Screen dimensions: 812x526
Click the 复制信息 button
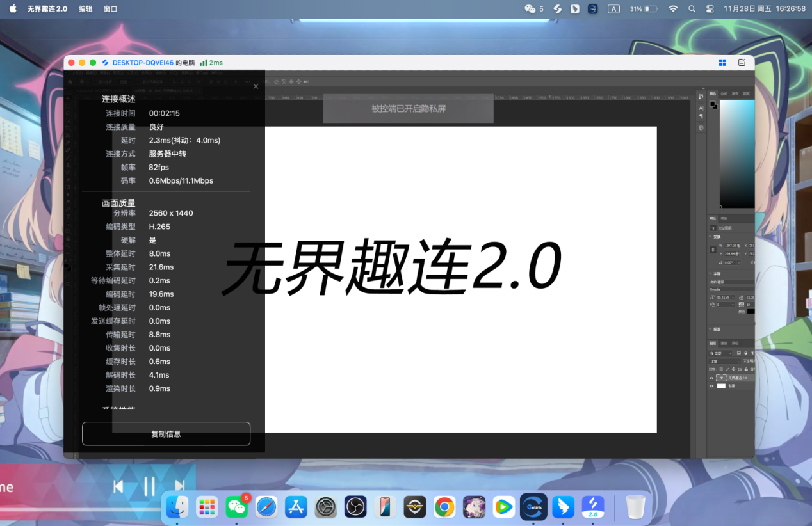coord(166,434)
